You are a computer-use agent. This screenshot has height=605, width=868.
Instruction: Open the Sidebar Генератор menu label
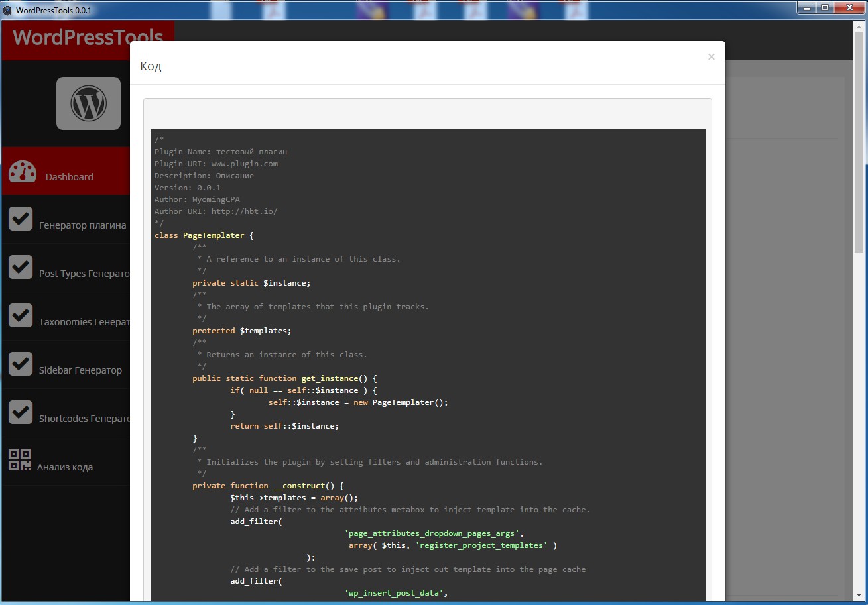pos(81,370)
